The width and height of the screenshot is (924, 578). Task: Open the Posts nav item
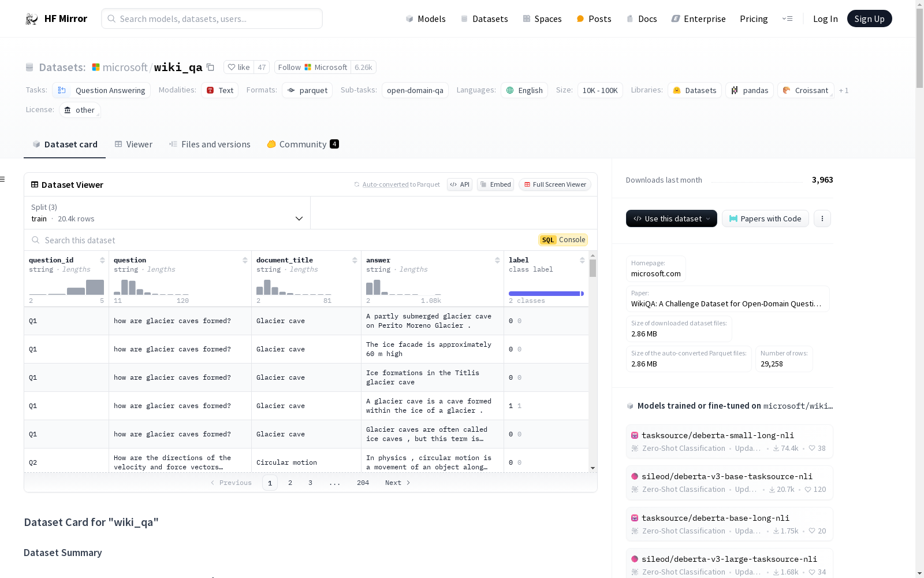click(594, 18)
